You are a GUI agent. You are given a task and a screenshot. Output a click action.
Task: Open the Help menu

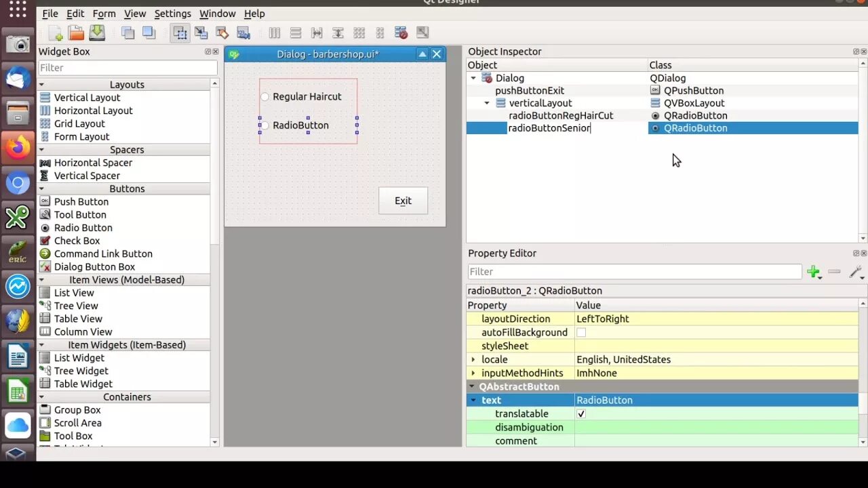coord(254,14)
